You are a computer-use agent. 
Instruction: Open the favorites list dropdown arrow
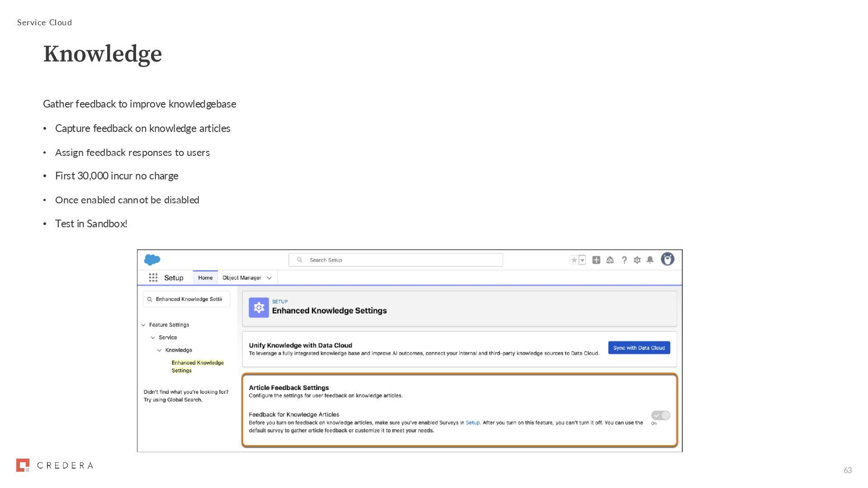(x=582, y=260)
